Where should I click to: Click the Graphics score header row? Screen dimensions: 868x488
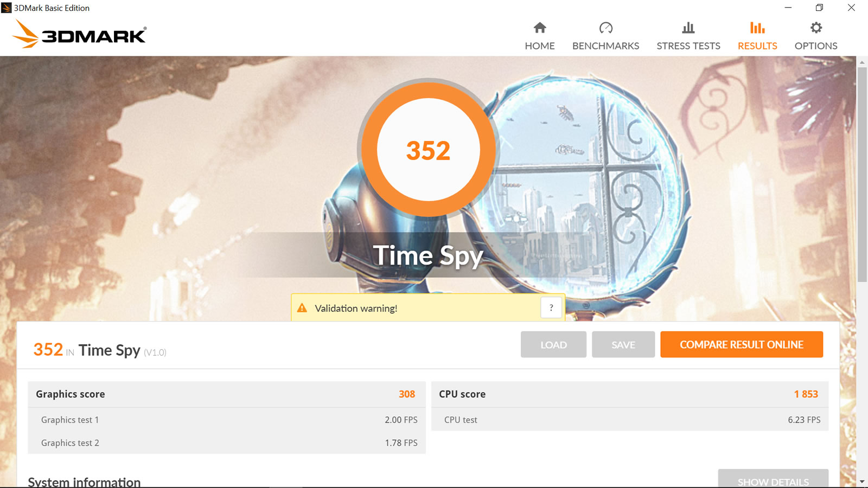[x=227, y=394]
